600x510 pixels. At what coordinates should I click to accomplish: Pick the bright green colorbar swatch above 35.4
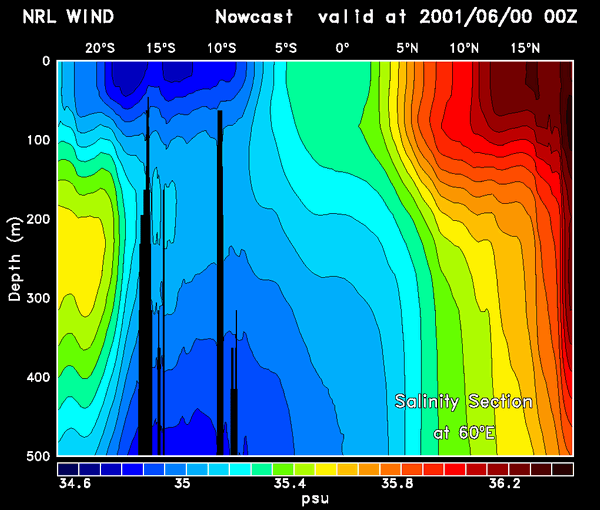283,469
